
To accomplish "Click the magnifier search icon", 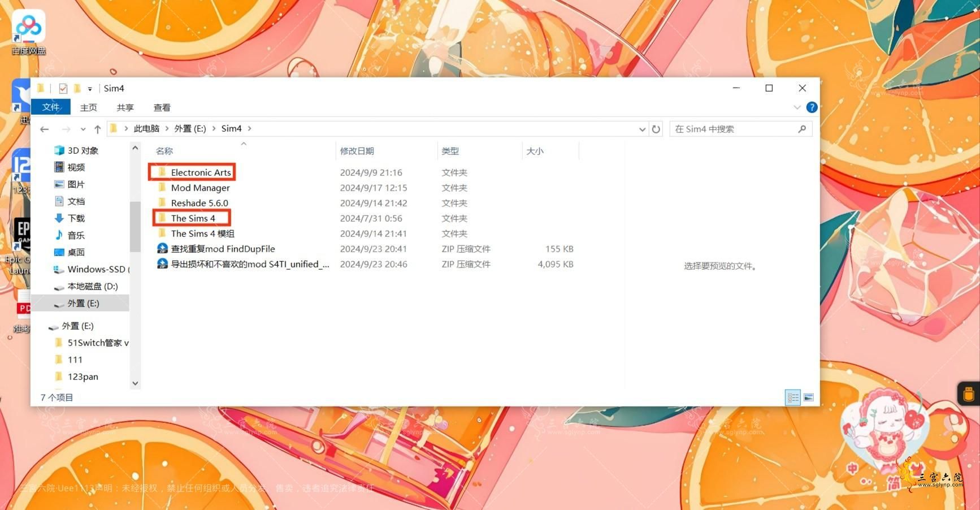I will 802,129.
